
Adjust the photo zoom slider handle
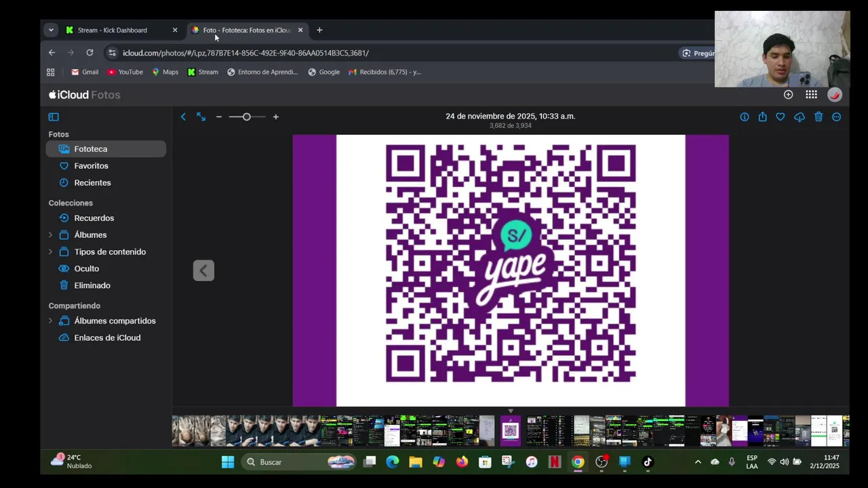click(246, 117)
